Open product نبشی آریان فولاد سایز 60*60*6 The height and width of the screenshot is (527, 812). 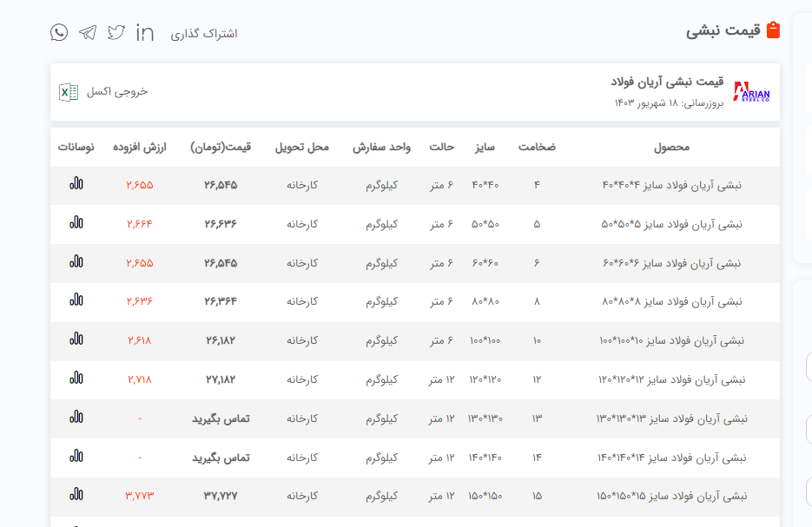pyautogui.click(x=671, y=262)
